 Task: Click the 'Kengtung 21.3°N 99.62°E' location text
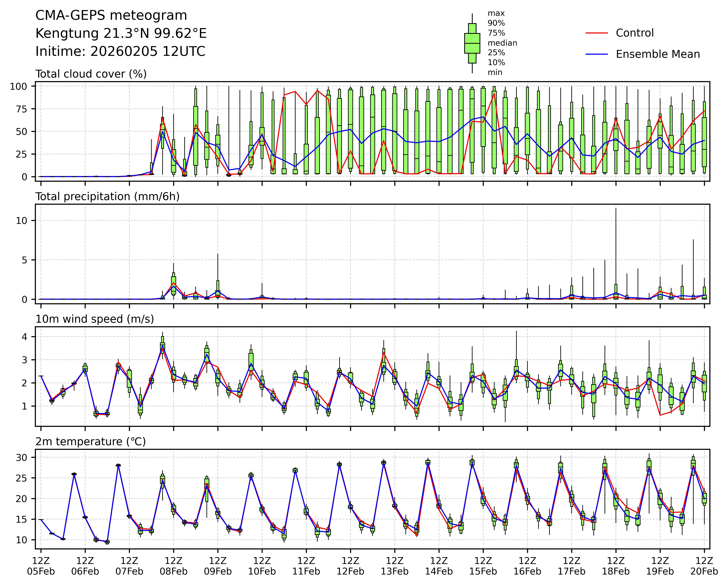(x=121, y=33)
